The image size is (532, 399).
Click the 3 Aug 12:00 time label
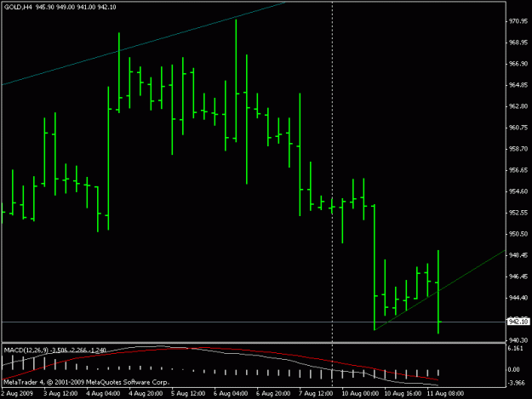pos(60,394)
